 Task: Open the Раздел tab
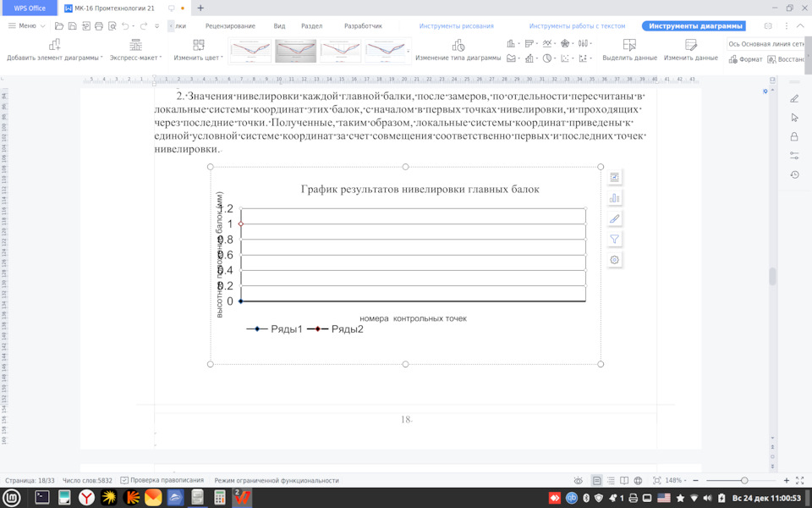312,26
